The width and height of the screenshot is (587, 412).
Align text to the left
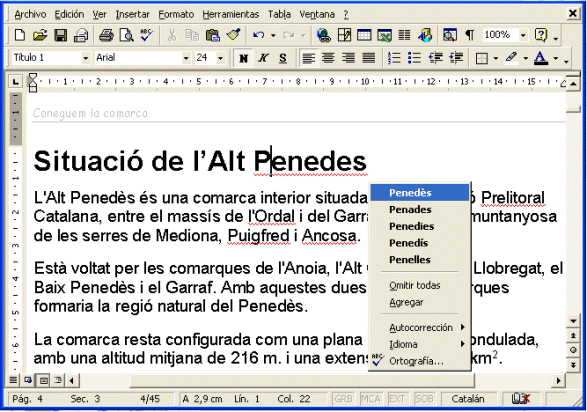click(x=308, y=58)
